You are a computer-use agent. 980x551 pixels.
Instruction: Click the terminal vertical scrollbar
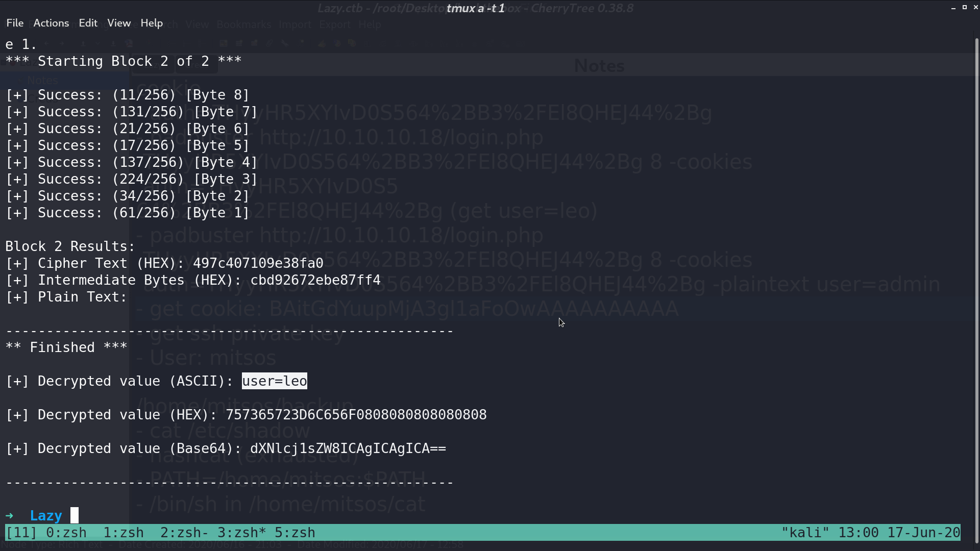point(977,291)
